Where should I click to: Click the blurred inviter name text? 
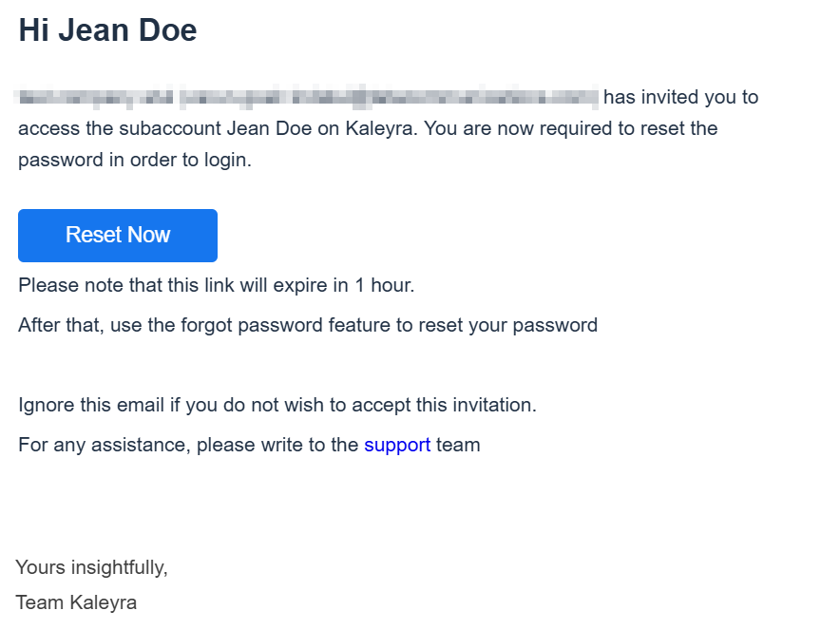click(x=309, y=97)
